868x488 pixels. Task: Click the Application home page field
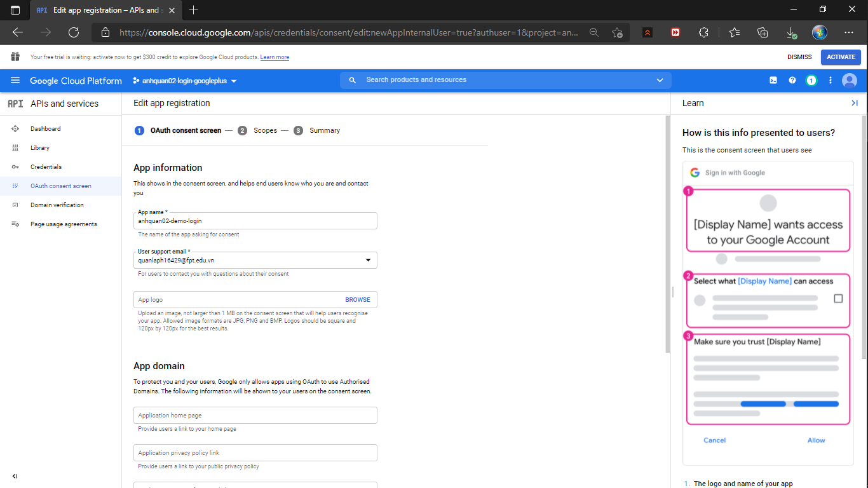click(x=255, y=416)
